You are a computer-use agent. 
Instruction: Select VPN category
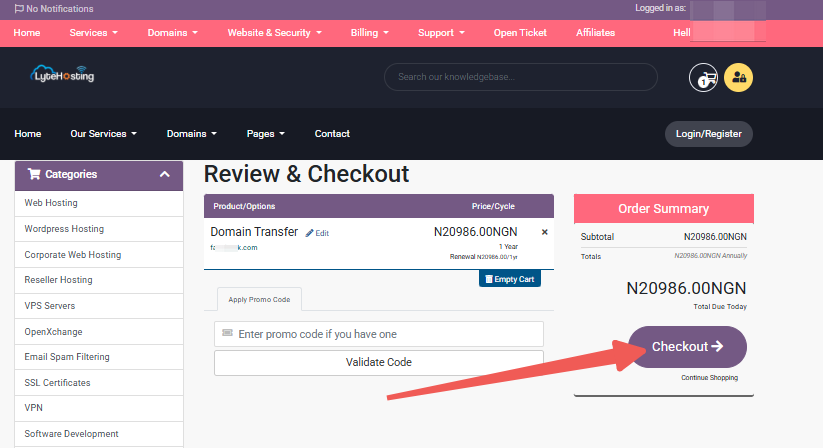point(99,408)
